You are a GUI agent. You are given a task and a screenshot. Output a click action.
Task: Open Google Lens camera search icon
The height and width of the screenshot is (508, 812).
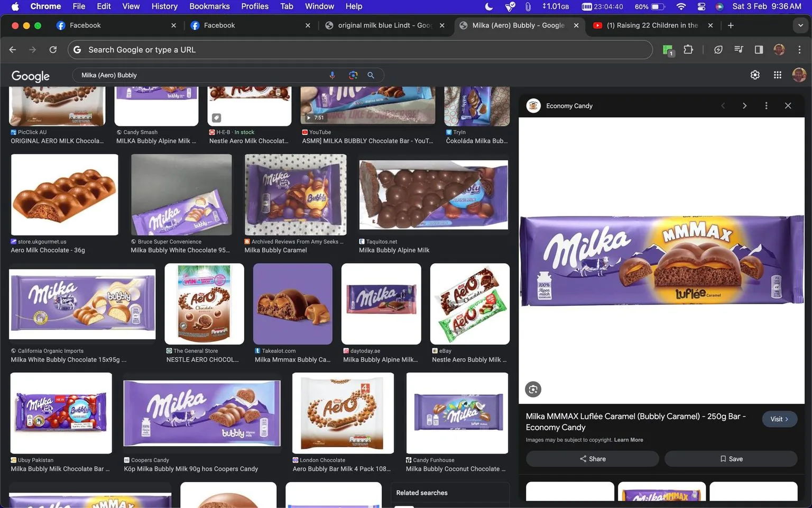(353, 75)
